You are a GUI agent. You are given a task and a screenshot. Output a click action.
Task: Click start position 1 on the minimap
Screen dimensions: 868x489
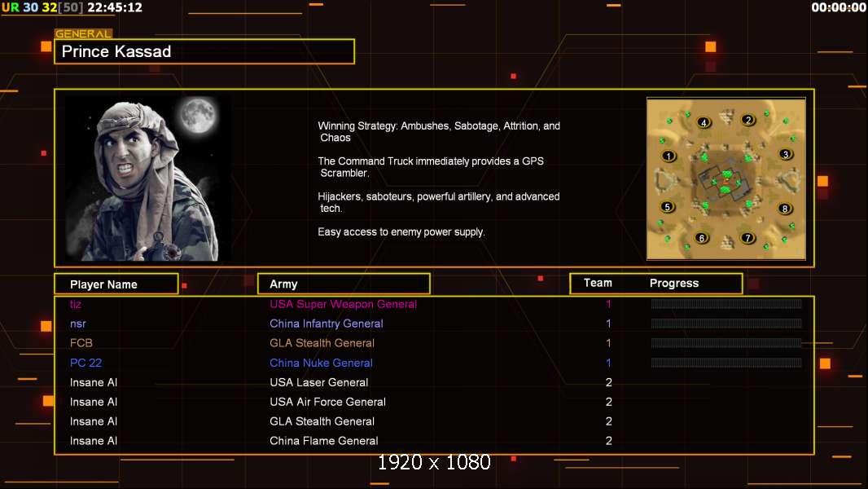669,156
